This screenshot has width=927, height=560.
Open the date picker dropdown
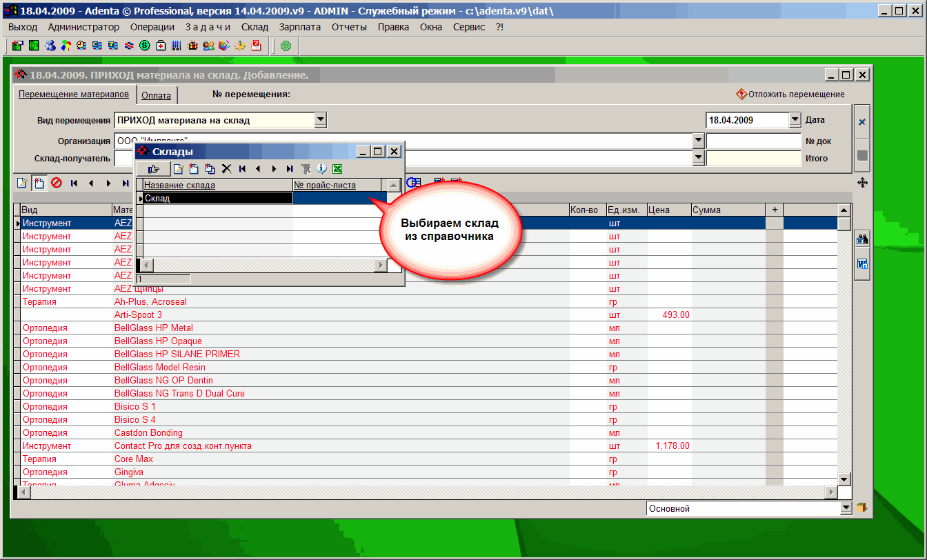794,120
